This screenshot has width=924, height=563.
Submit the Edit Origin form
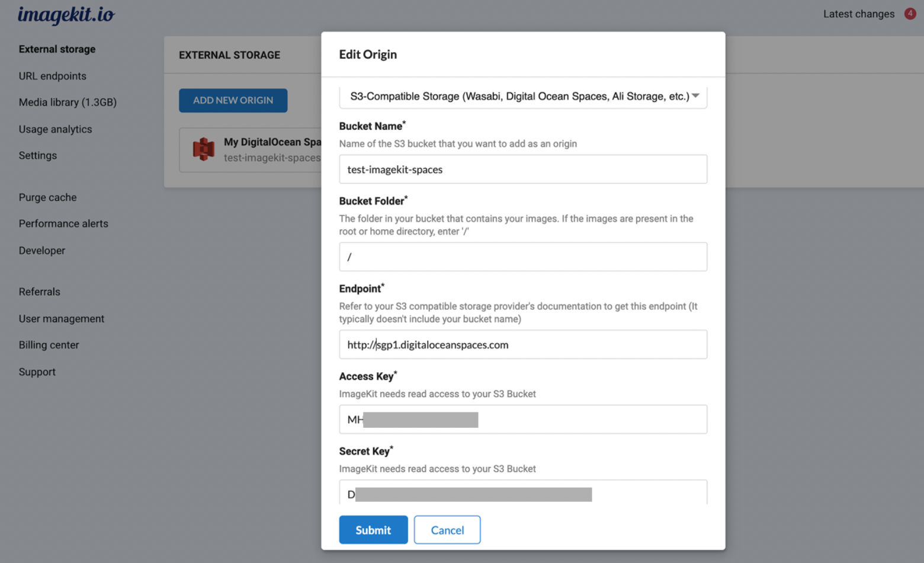pos(373,530)
